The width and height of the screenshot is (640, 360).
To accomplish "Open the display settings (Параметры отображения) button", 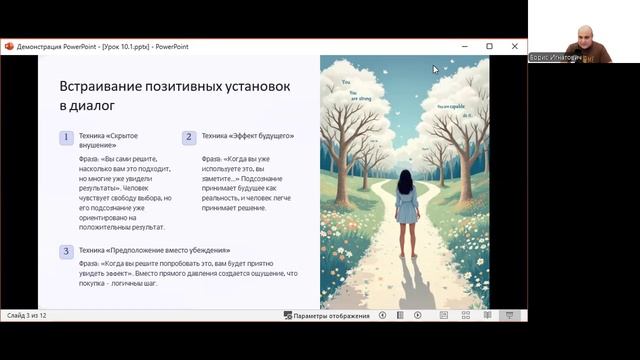I will click(327, 316).
